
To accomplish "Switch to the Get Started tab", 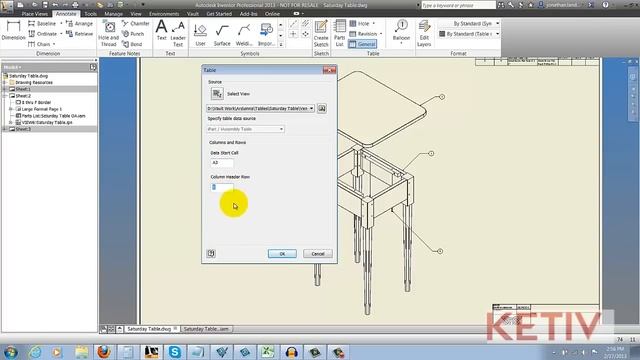I will click(219, 14).
